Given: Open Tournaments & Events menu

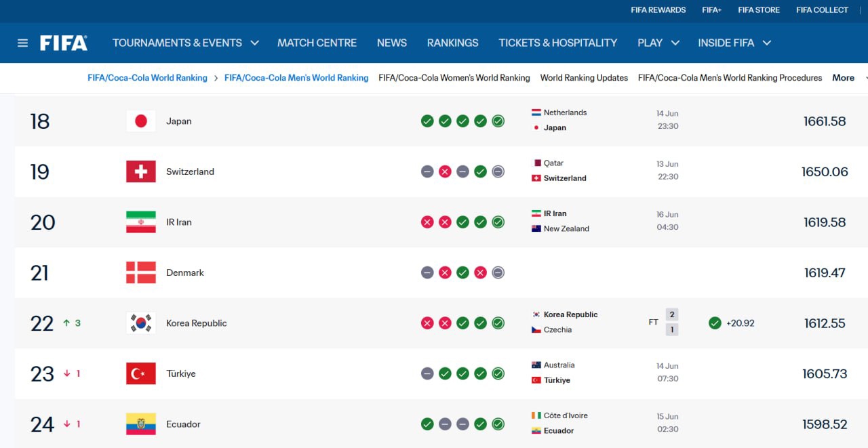Looking at the screenshot, I should point(177,43).
